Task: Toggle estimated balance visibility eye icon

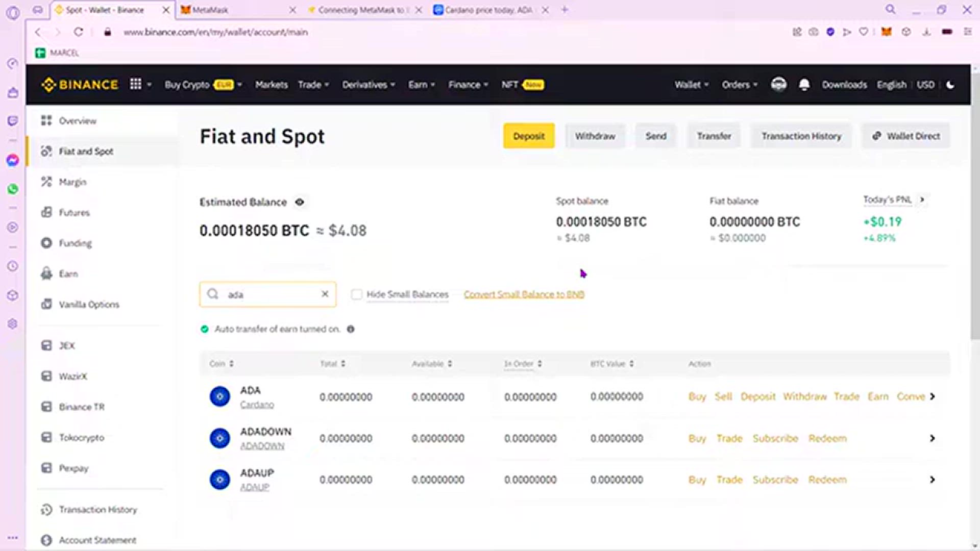Action: pyautogui.click(x=300, y=202)
